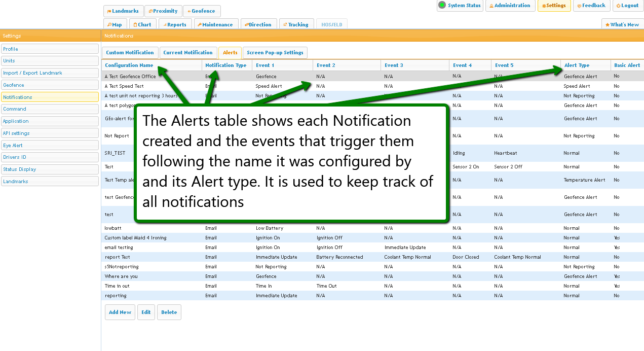Sort by the Configuration Name column header

click(129, 65)
